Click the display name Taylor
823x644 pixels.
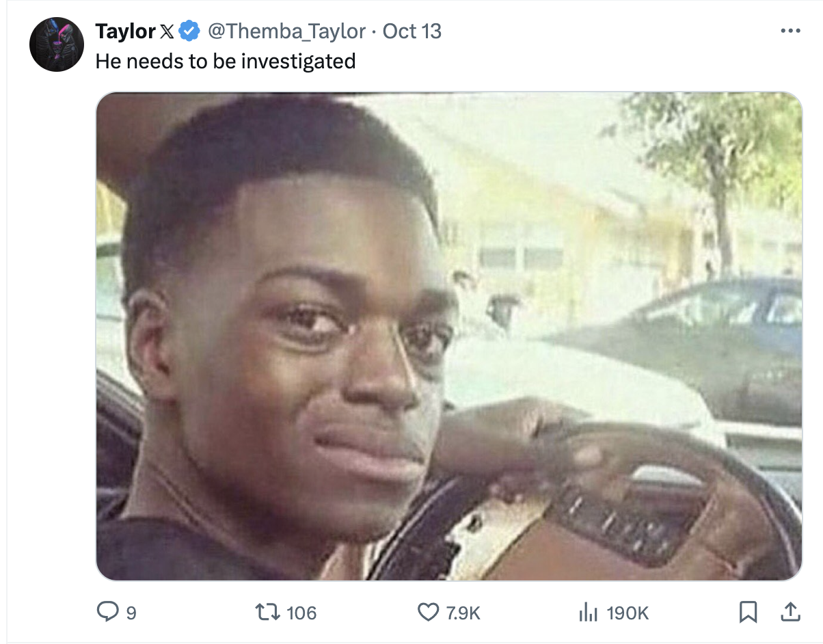pos(125,31)
